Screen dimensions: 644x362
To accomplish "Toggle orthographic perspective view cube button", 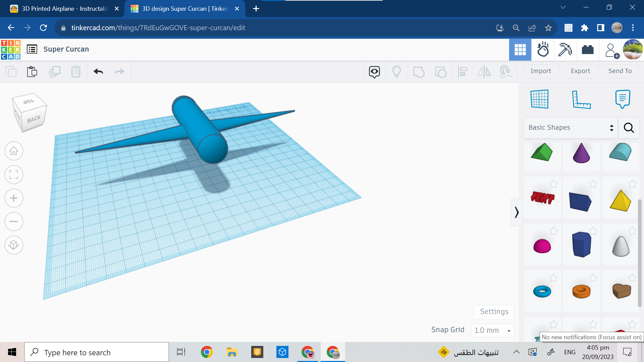I will click(14, 245).
